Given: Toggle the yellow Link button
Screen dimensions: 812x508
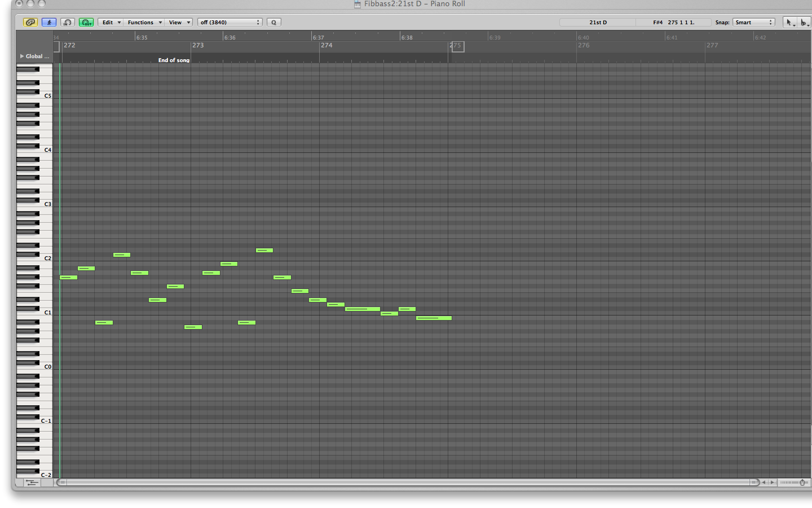Looking at the screenshot, I should point(30,23).
